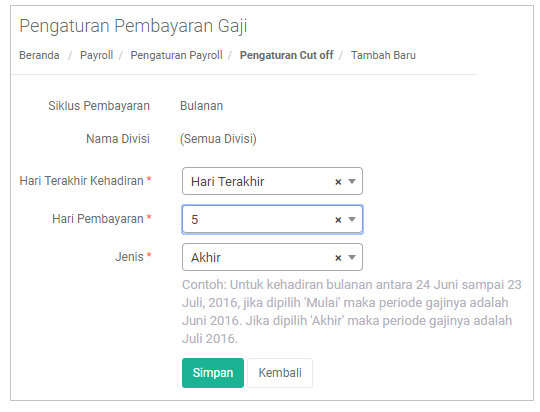Click the Hari Pembayaran field label
Image resolution: width=540 pixels, height=412 pixels.
click(x=98, y=219)
